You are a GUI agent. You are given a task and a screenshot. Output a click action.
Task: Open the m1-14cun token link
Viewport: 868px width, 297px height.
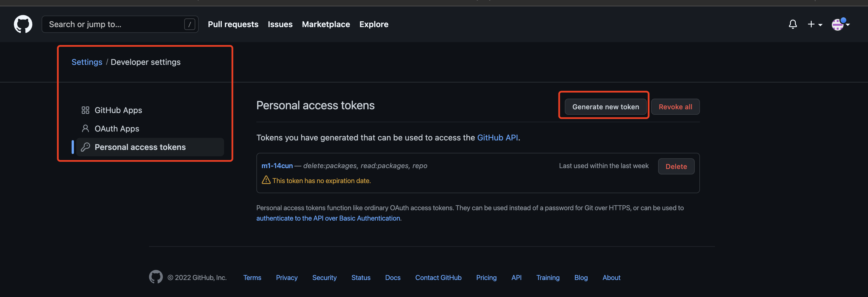tap(277, 166)
